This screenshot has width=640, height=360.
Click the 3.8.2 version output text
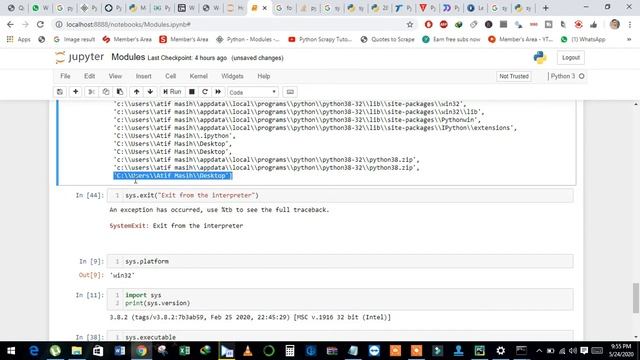tap(250, 317)
